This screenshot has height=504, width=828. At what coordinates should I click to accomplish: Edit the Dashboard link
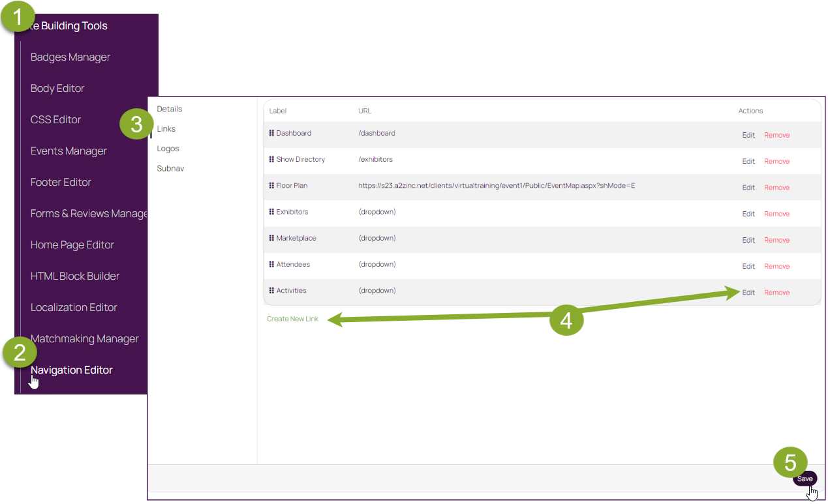748,135
